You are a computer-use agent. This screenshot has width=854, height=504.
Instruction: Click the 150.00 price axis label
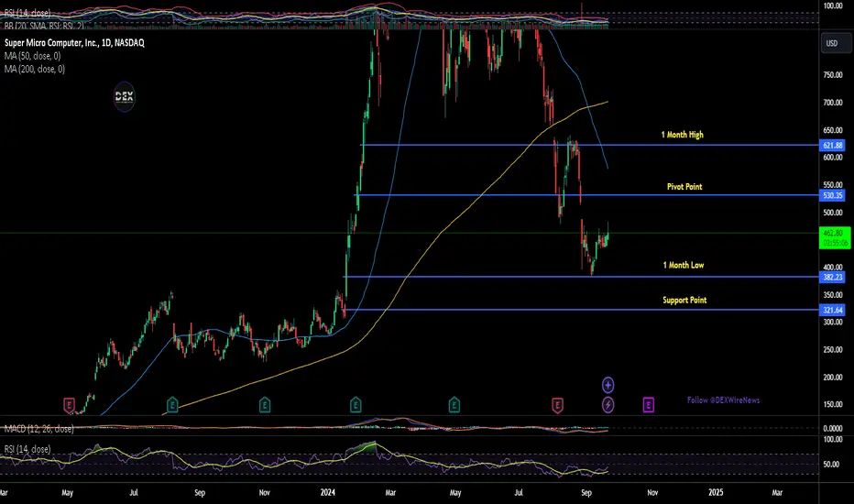[x=833, y=405]
